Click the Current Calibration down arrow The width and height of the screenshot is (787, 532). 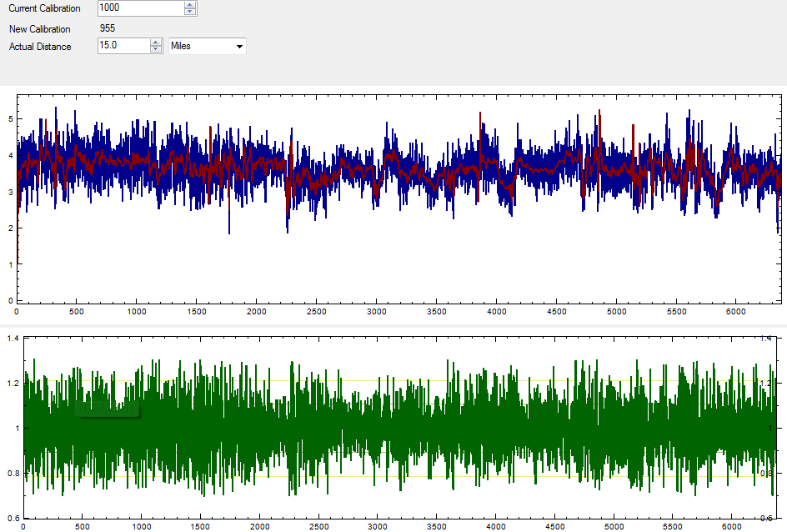pos(190,12)
